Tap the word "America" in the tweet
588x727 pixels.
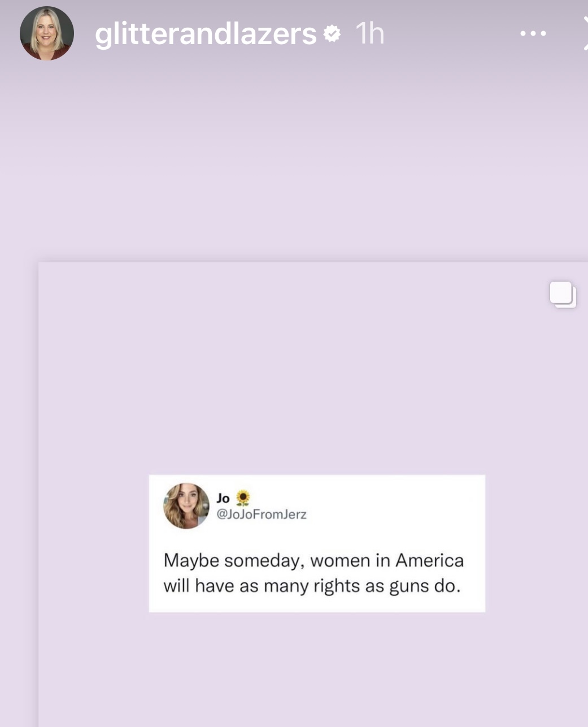[429, 560]
